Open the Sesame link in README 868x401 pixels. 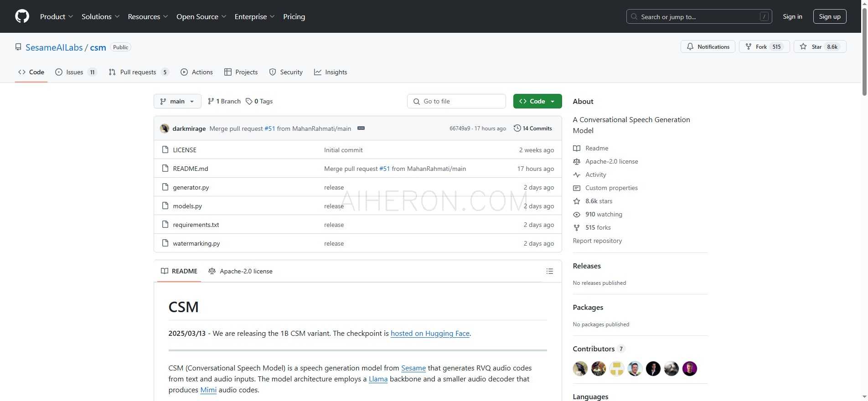click(x=413, y=368)
